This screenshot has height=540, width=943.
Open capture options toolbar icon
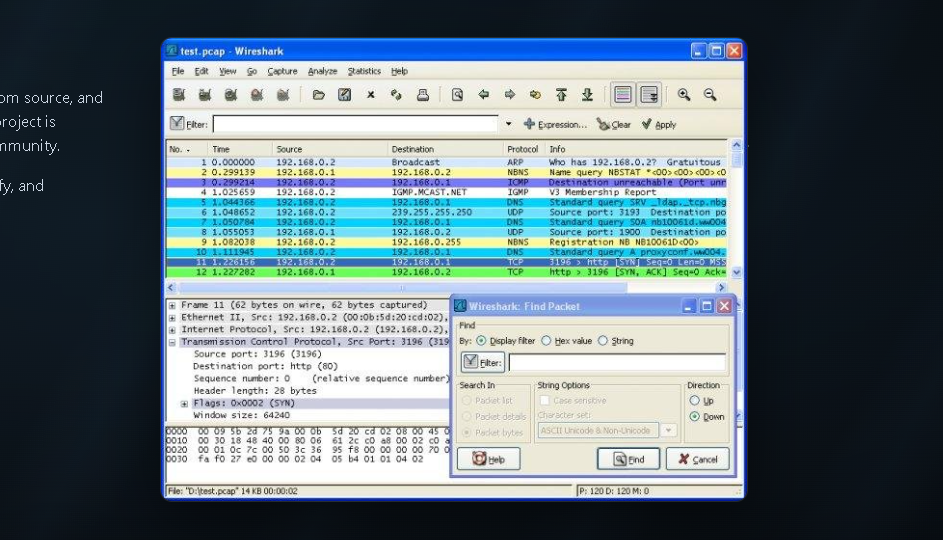coord(204,94)
